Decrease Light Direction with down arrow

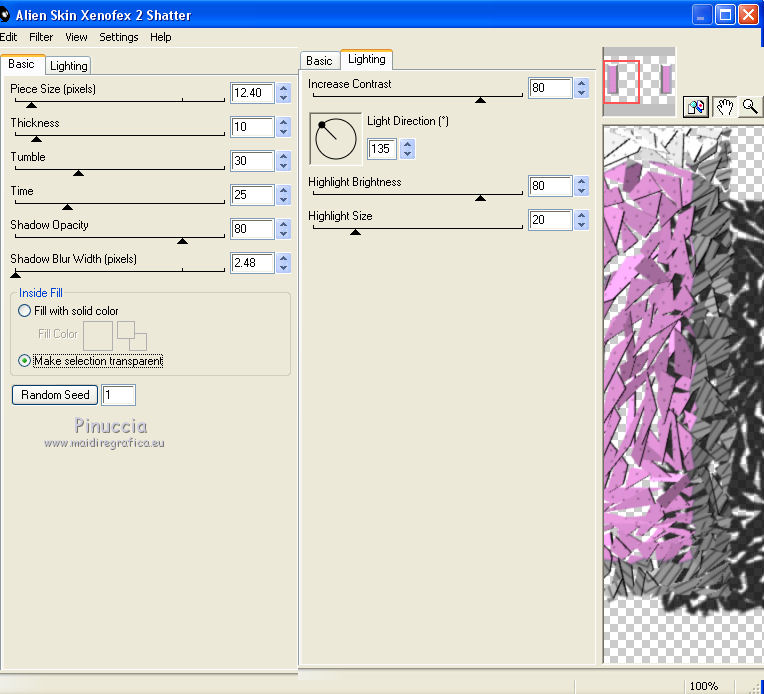[408, 154]
